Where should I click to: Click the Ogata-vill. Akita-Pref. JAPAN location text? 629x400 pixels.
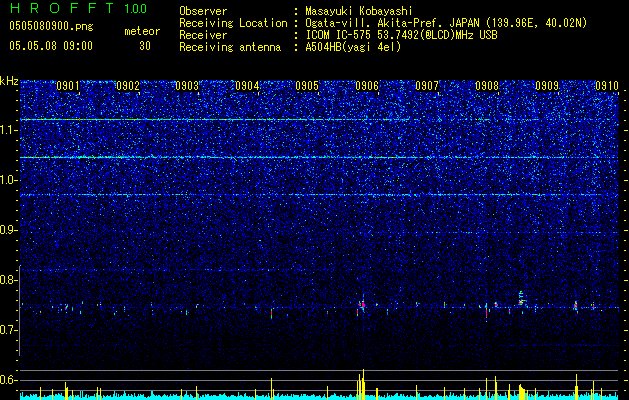coord(446,23)
